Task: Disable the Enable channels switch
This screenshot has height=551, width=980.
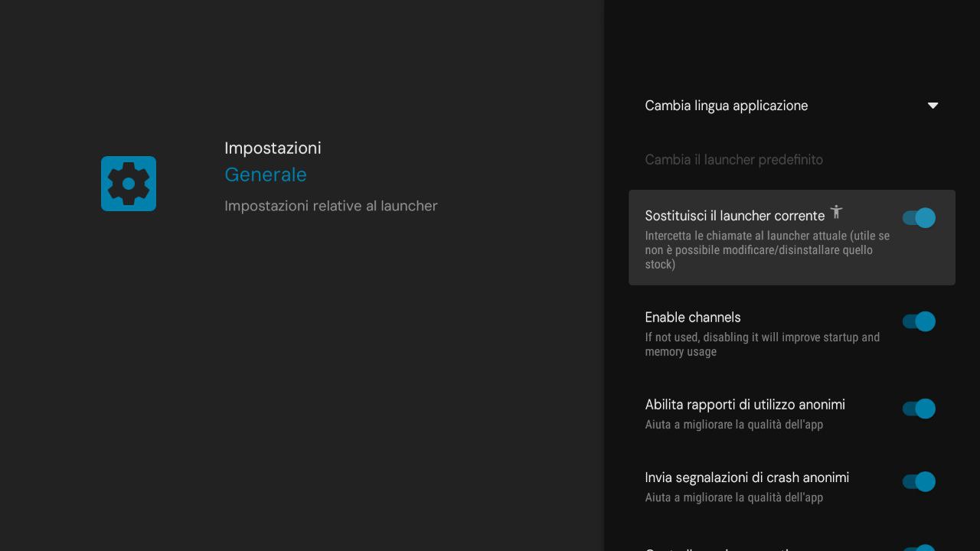Action: click(x=919, y=321)
